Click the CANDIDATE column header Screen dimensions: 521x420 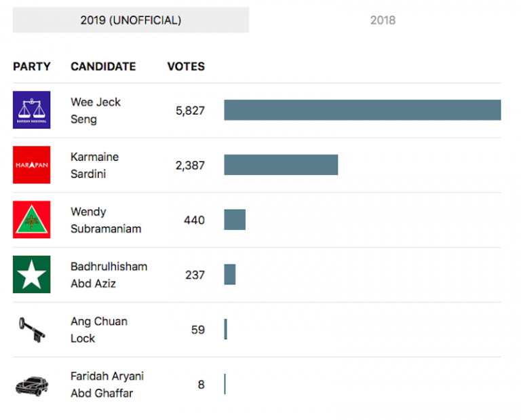[103, 66]
